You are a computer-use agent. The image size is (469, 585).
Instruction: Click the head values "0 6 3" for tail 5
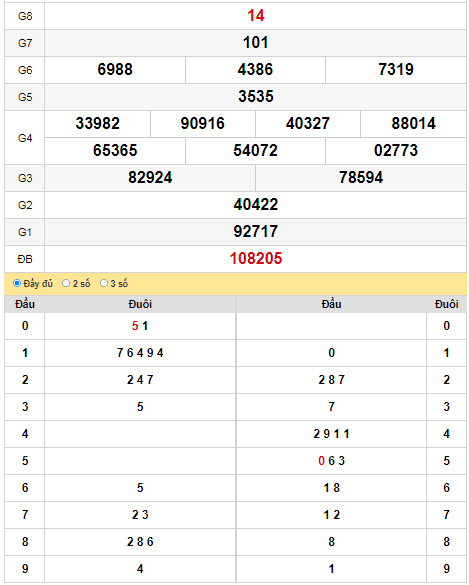tap(331, 461)
